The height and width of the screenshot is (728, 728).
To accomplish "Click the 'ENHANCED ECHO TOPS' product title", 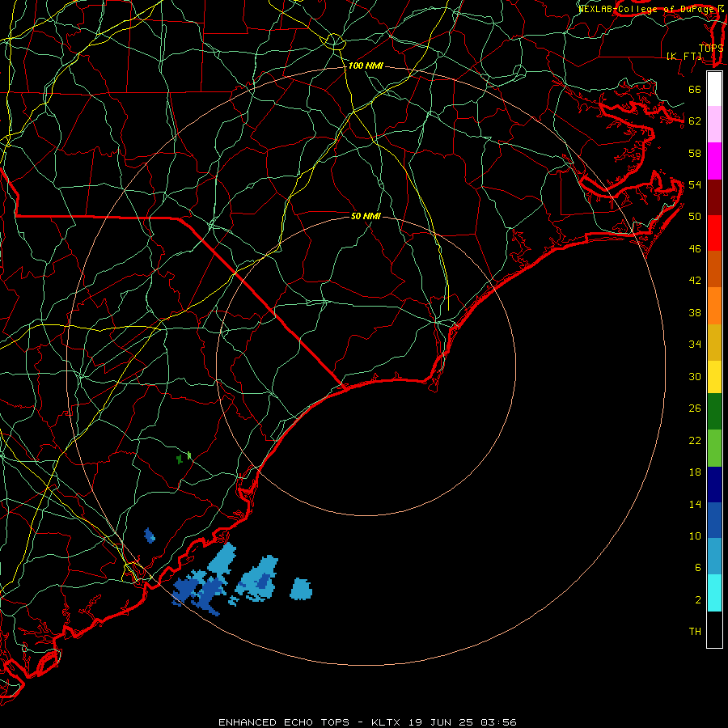I will click(284, 722).
